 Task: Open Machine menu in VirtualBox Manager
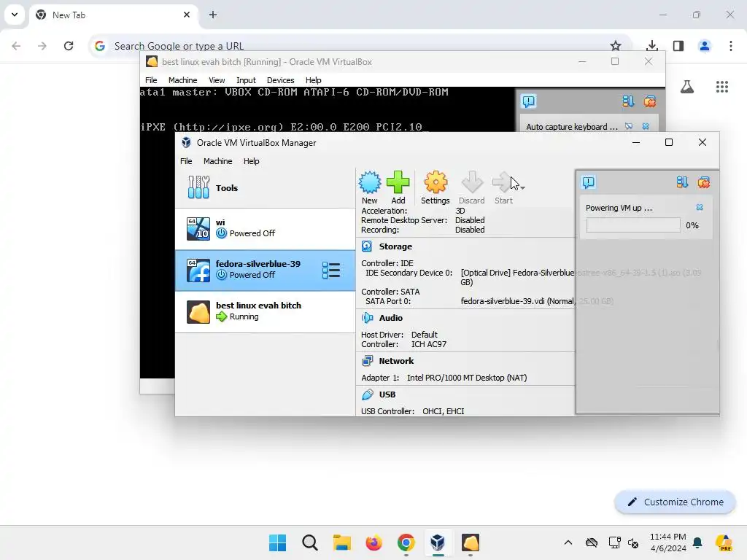point(217,161)
